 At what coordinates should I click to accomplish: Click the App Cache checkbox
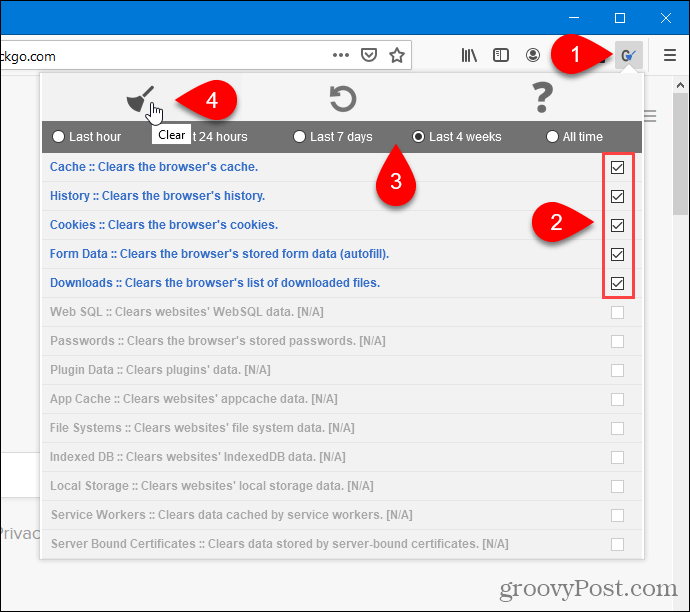pyautogui.click(x=617, y=399)
